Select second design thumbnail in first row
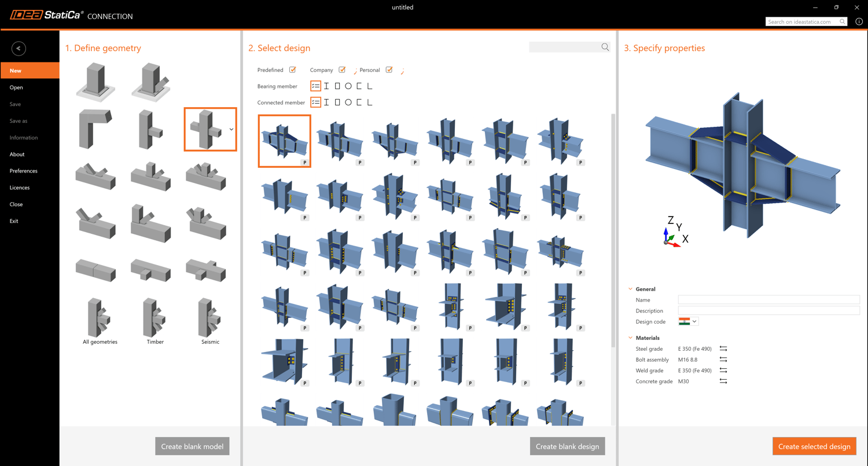Image resolution: width=868 pixels, height=466 pixels. [340, 141]
